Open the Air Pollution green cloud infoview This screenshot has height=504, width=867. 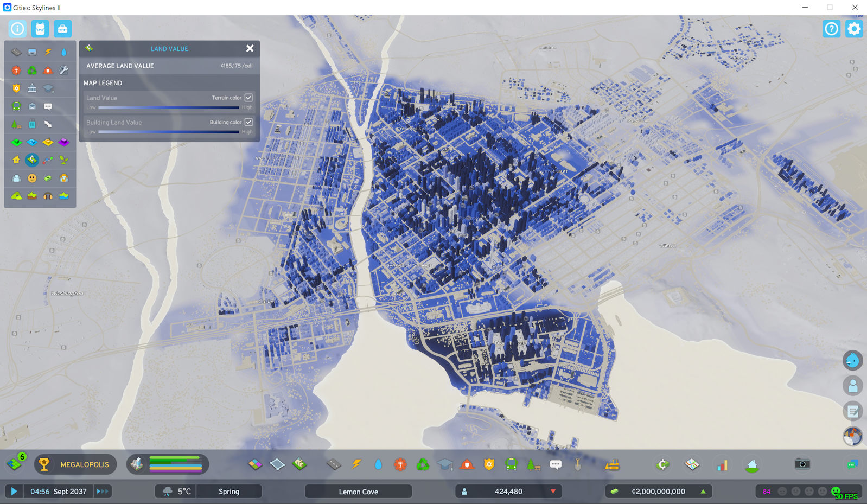(16, 196)
